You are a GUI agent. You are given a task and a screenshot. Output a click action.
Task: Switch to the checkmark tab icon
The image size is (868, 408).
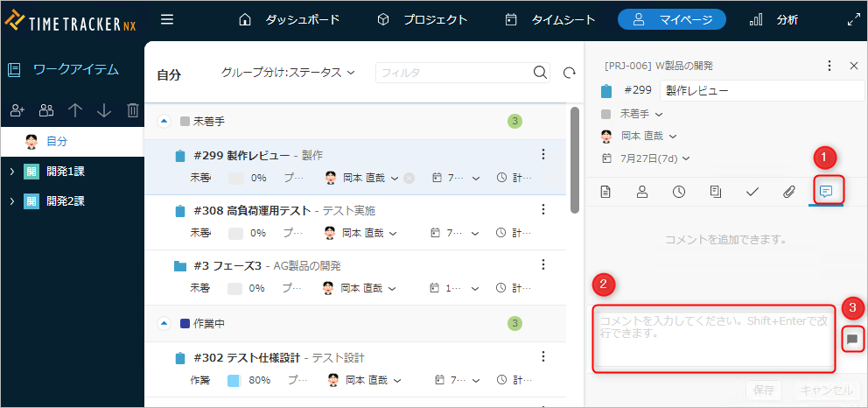[x=752, y=192]
